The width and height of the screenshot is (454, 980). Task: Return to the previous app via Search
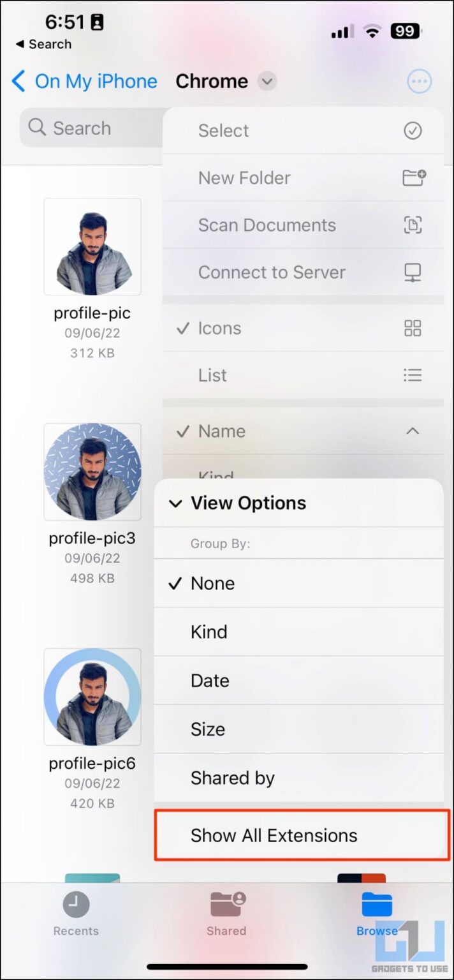(x=43, y=45)
